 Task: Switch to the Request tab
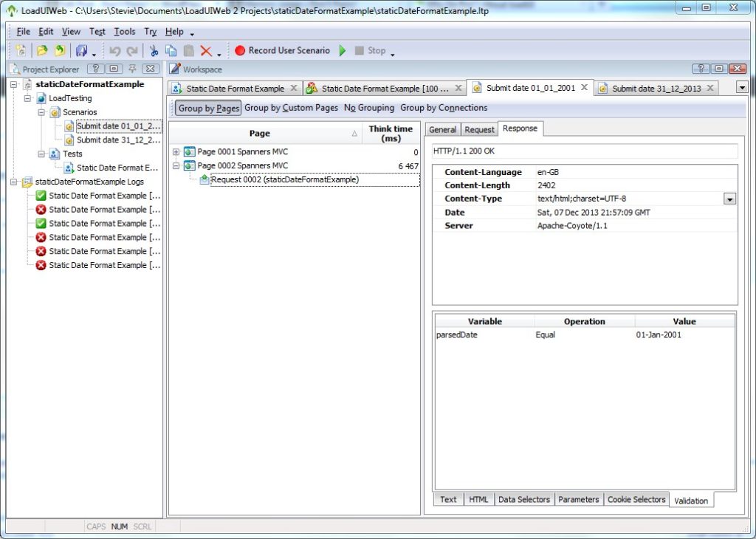pos(479,128)
